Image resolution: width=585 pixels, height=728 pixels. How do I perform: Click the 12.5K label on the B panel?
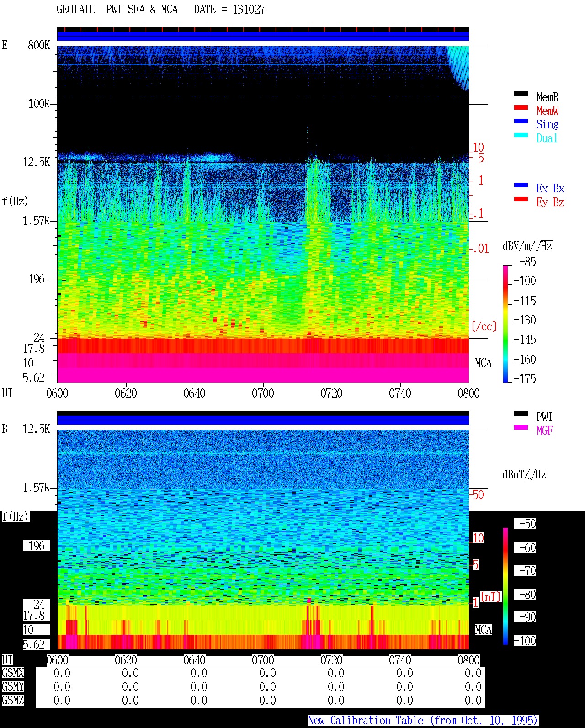(37, 429)
